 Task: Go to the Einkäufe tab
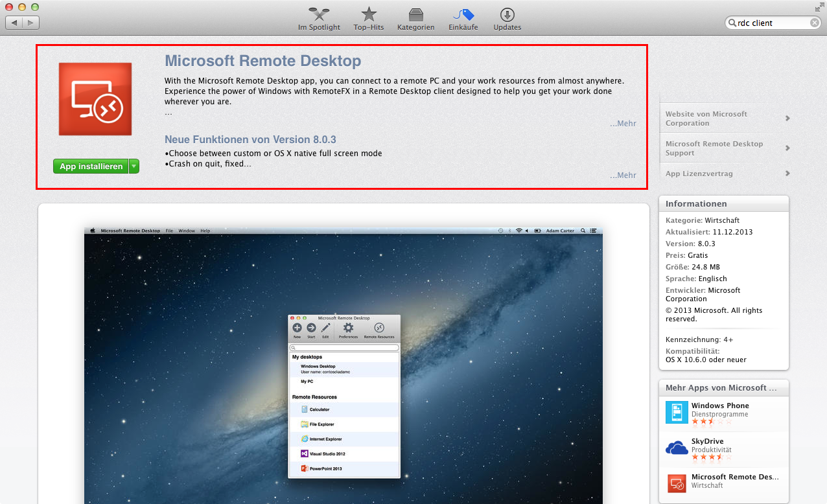click(x=463, y=19)
